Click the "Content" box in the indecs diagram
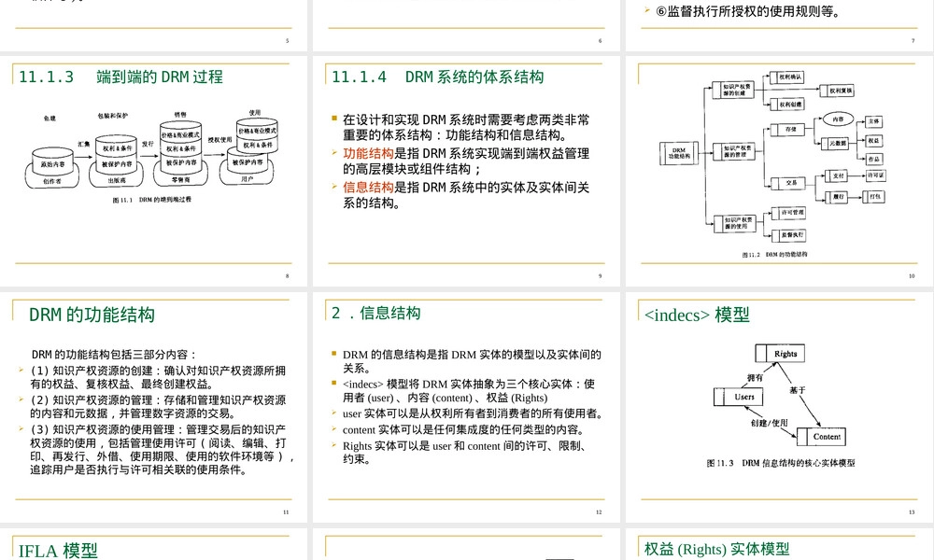The width and height of the screenshot is (934, 560). [821, 437]
